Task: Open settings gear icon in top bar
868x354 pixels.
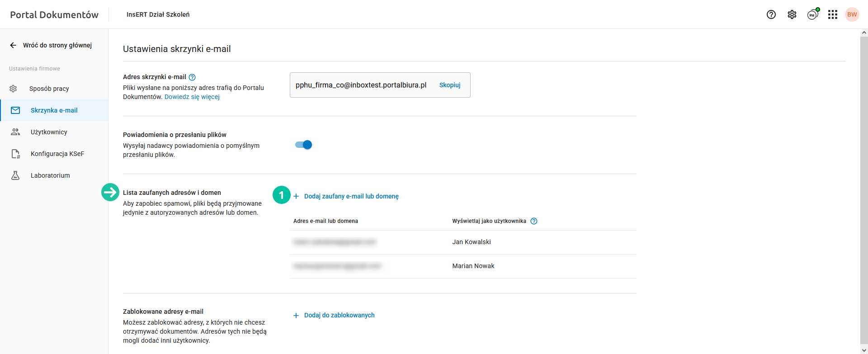Action: [x=792, y=14]
